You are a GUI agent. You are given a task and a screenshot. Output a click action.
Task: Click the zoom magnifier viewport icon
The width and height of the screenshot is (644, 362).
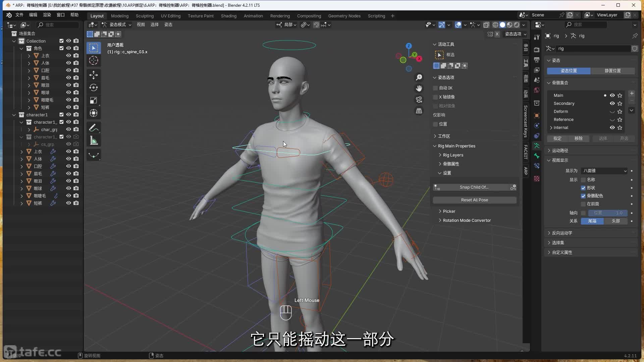tap(419, 77)
